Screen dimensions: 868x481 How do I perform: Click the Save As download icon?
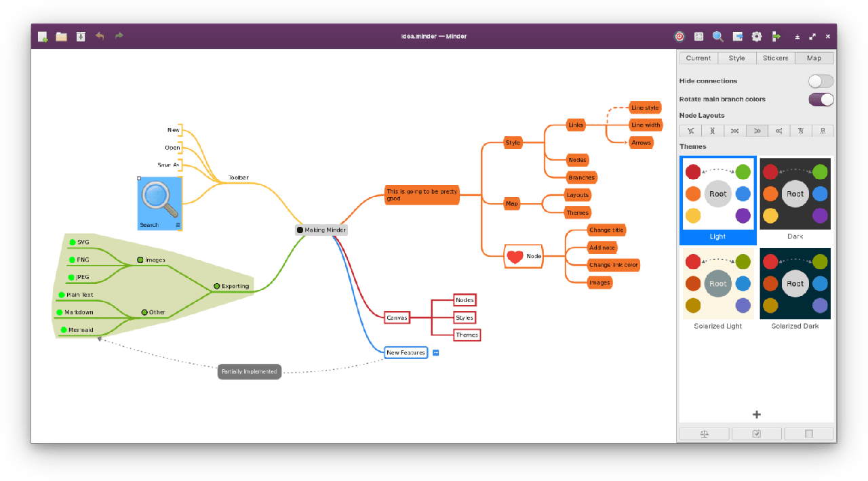(x=81, y=37)
